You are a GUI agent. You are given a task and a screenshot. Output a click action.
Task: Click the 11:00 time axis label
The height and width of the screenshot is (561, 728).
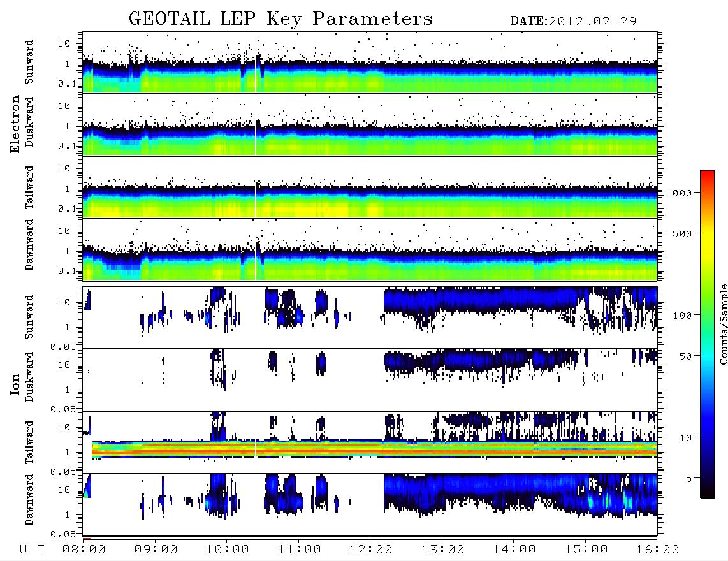coord(300,550)
